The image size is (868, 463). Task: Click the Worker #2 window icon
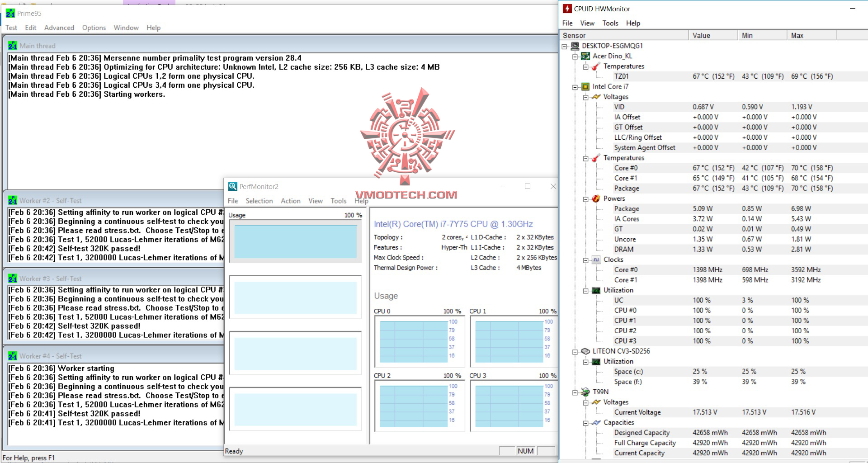point(13,201)
